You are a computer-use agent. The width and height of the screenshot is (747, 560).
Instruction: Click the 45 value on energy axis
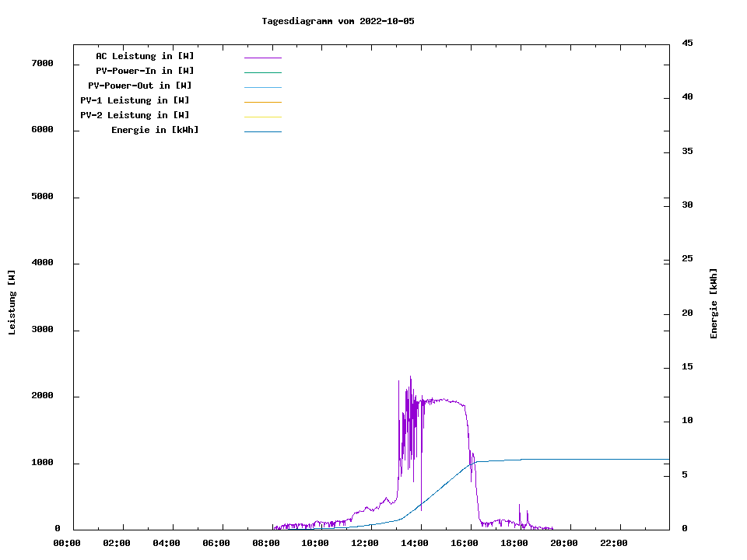687,43
